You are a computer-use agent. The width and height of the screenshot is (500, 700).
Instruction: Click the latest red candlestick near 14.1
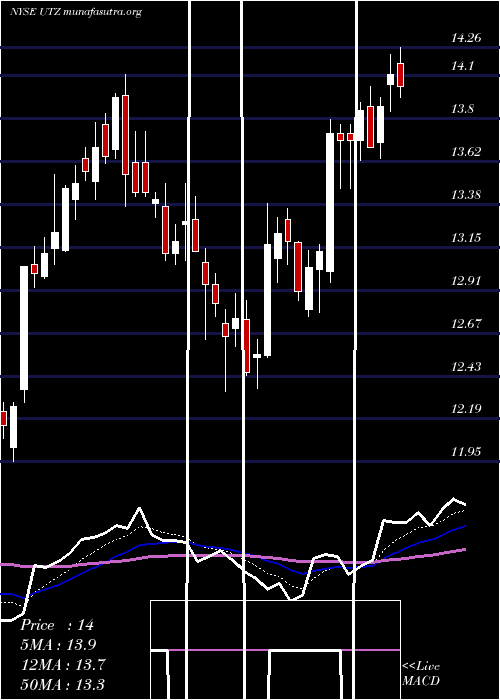click(400, 75)
